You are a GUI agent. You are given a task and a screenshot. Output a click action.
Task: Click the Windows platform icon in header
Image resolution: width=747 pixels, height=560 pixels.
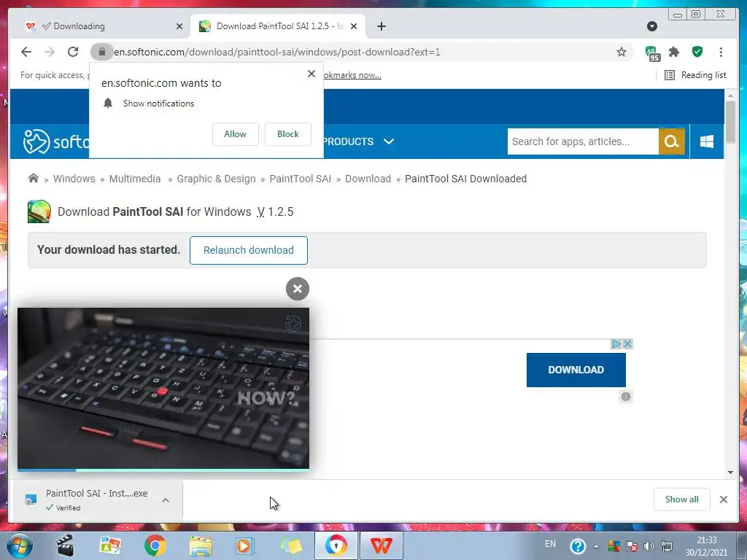click(707, 141)
